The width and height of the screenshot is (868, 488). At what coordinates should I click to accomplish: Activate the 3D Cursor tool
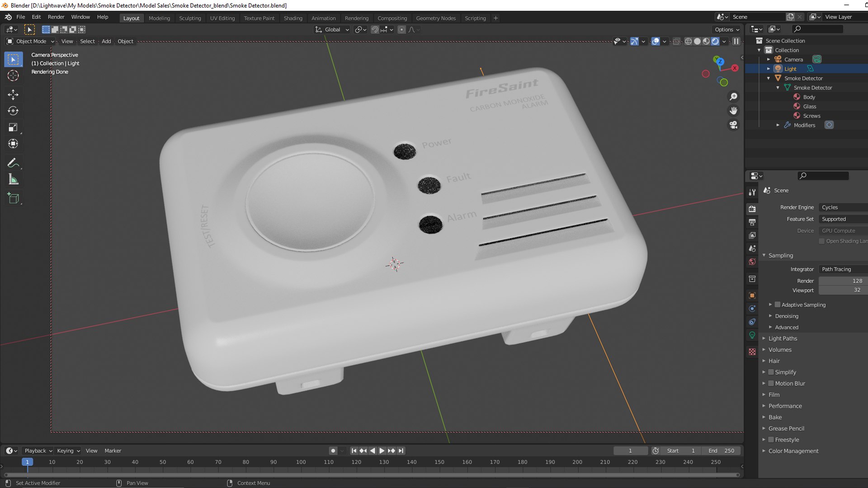[x=13, y=76]
